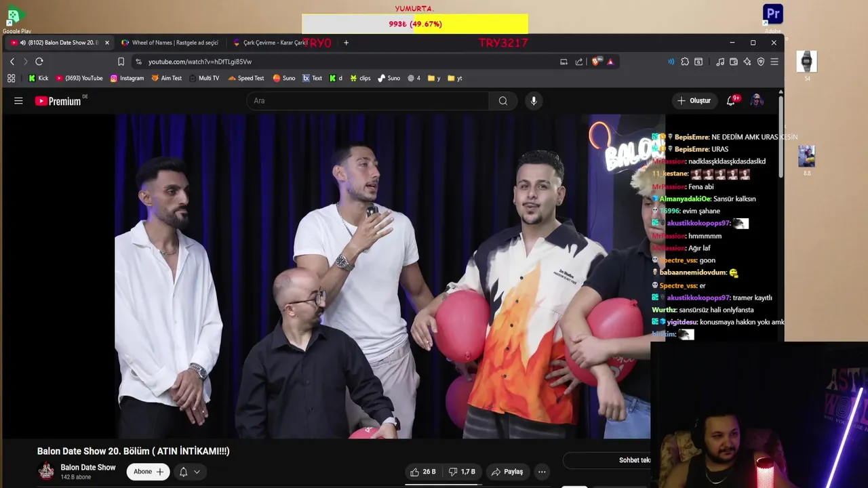Open the apps grid on bookmarks bar

tap(12, 78)
